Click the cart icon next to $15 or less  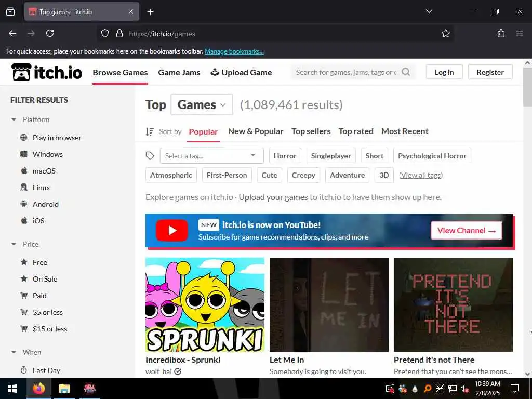pos(24,328)
